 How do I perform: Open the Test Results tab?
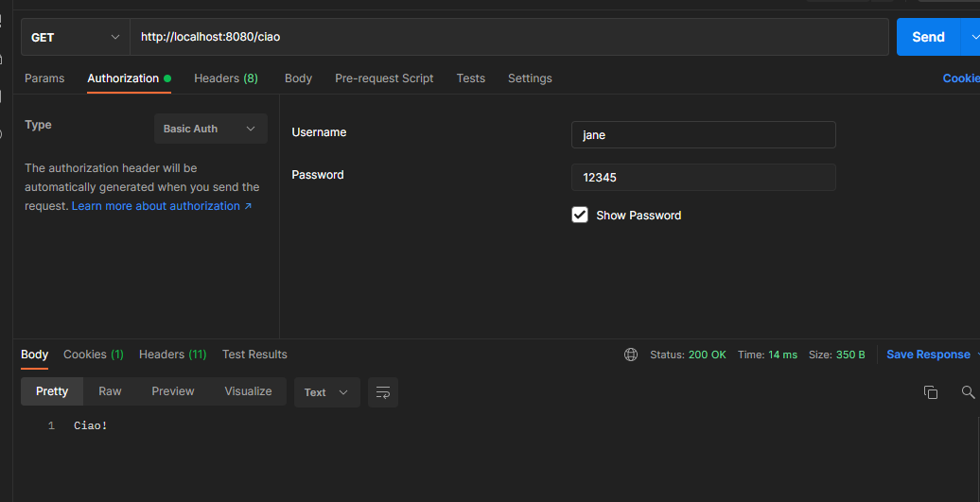[254, 354]
